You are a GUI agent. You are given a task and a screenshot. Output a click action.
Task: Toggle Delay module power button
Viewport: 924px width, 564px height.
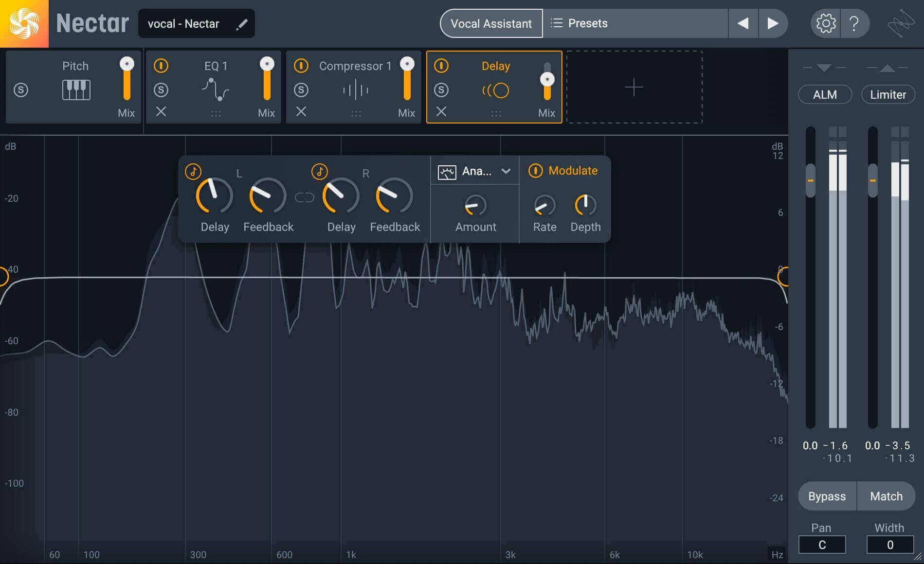point(441,66)
